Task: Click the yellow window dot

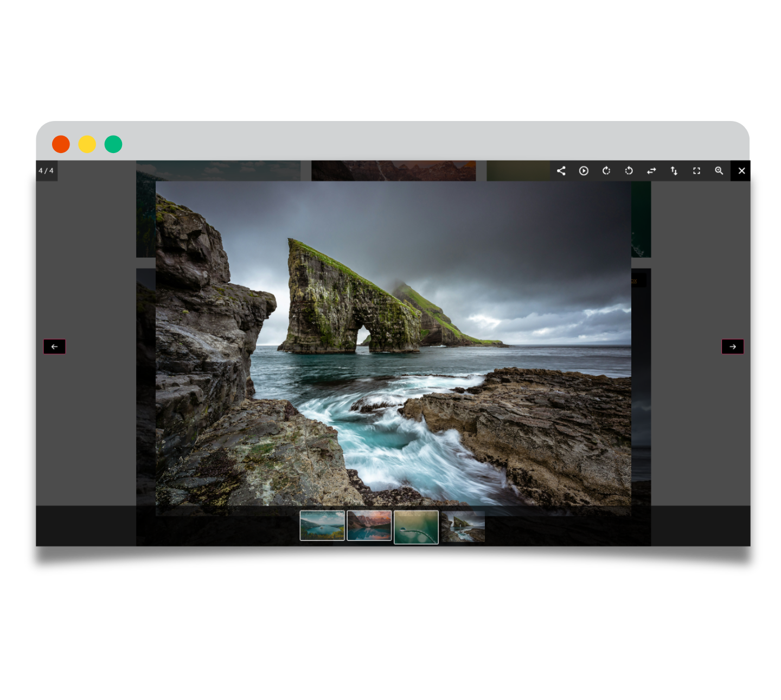Action: [87, 144]
